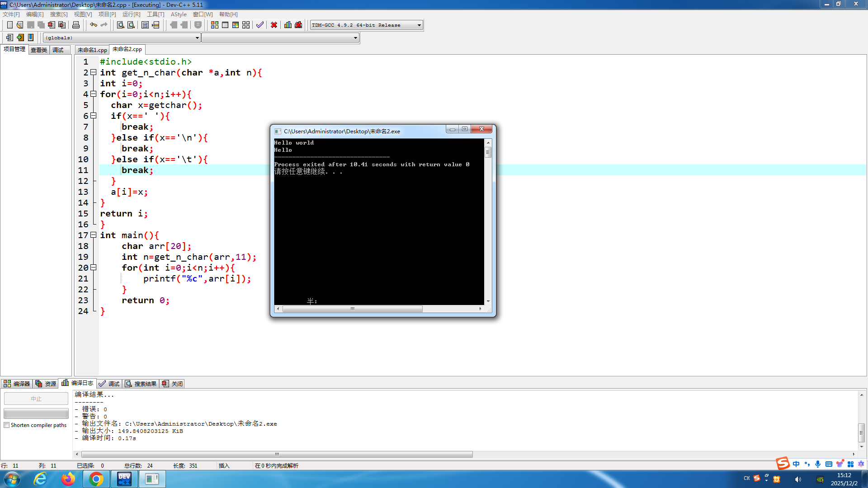Click the purple Syntax check checkmark
Viewport: 868px width, 488px height.
point(260,25)
